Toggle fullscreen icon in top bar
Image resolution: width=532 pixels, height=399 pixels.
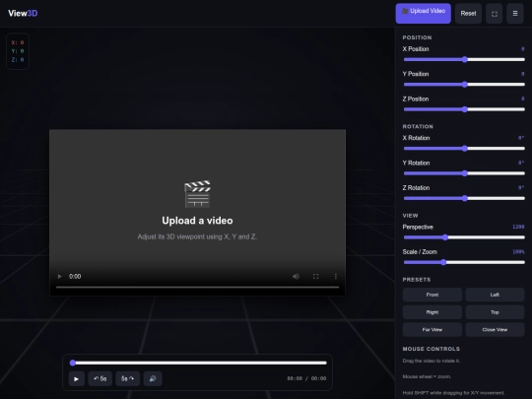pyautogui.click(x=494, y=13)
